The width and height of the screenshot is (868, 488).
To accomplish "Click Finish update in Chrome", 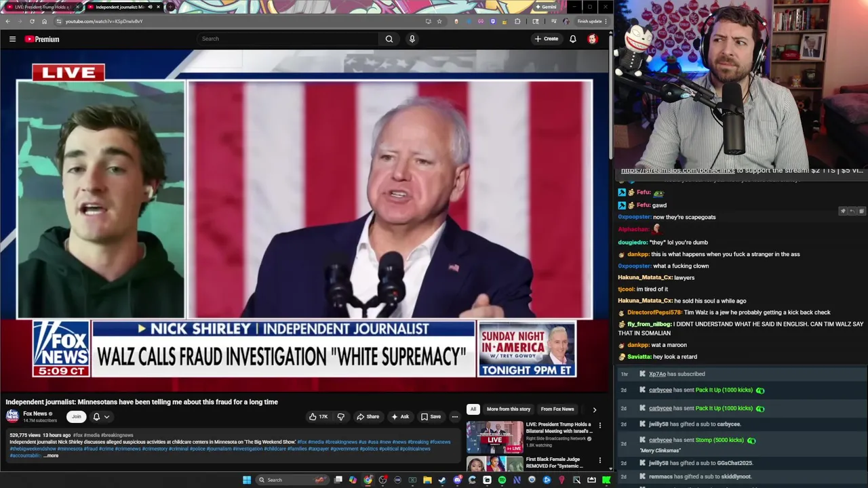I will (x=592, y=21).
